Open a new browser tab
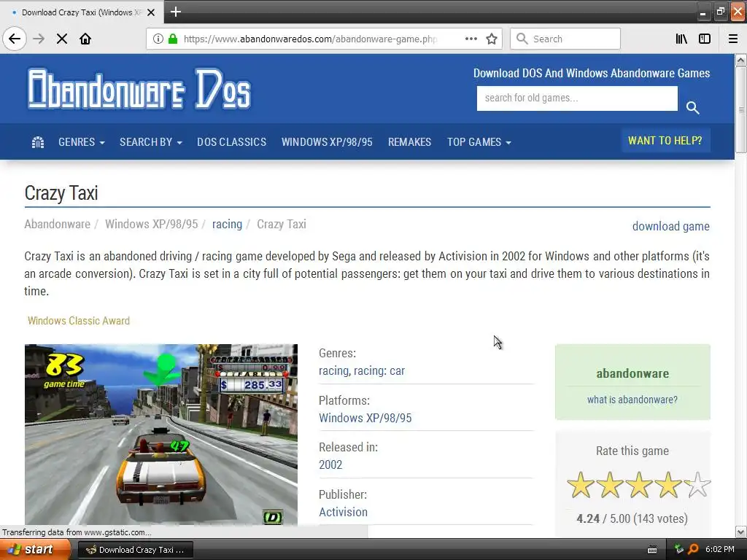This screenshot has width=747, height=560. [x=175, y=12]
